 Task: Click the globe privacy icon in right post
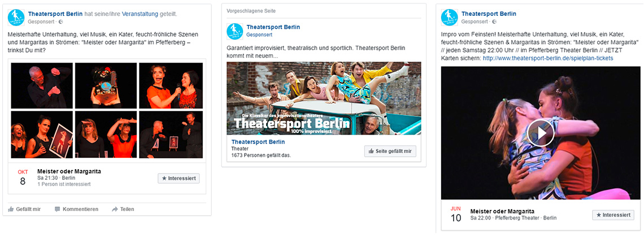click(494, 21)
